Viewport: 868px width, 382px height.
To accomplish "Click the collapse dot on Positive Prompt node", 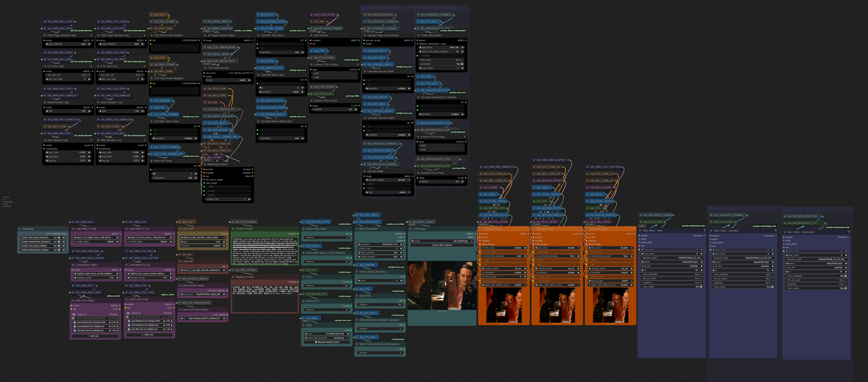I will 233,229.
